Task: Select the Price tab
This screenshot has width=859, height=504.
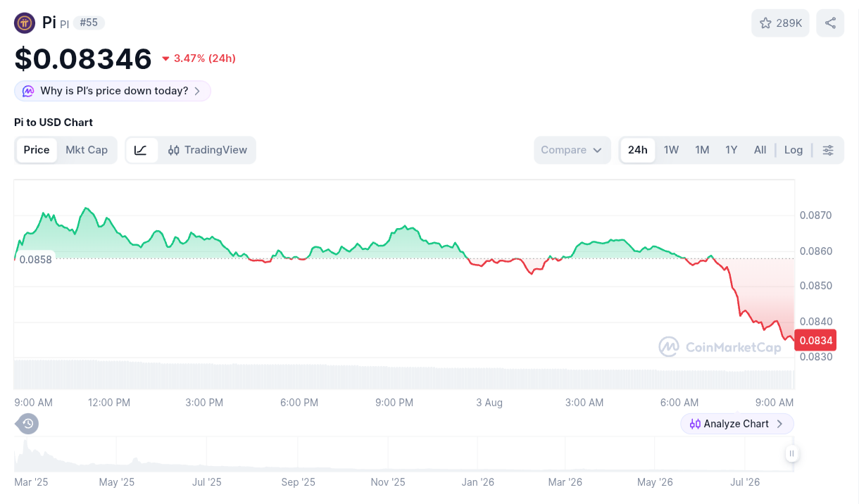Action: click(37, 150)
